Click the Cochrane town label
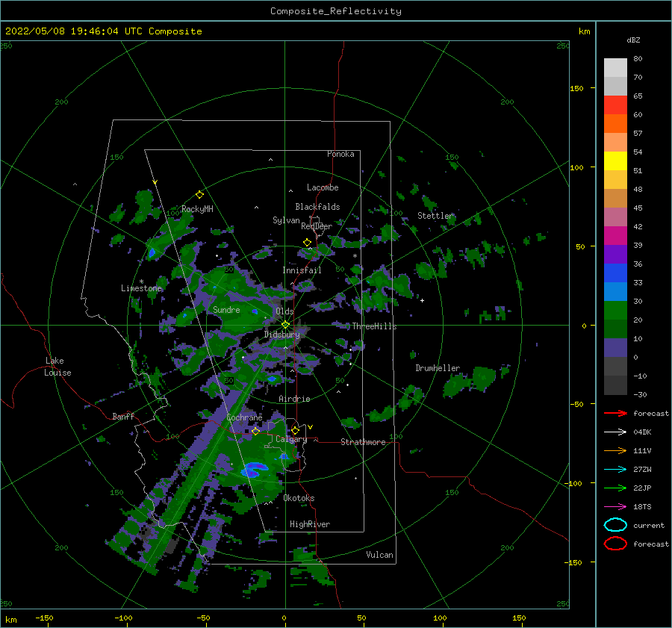The image size is (672, 628). pyautogui.click(x=244, y=417)
